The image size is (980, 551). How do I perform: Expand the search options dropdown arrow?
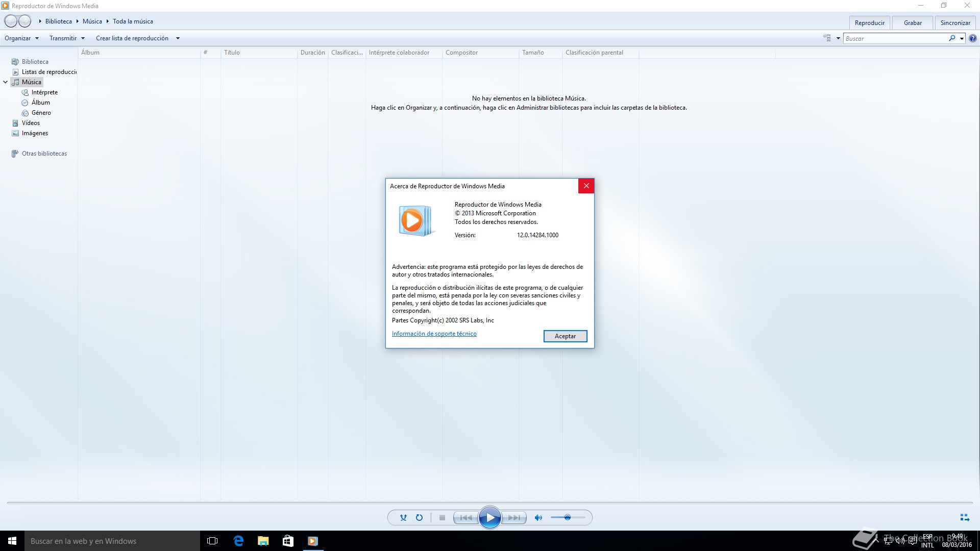click(962, 38)
